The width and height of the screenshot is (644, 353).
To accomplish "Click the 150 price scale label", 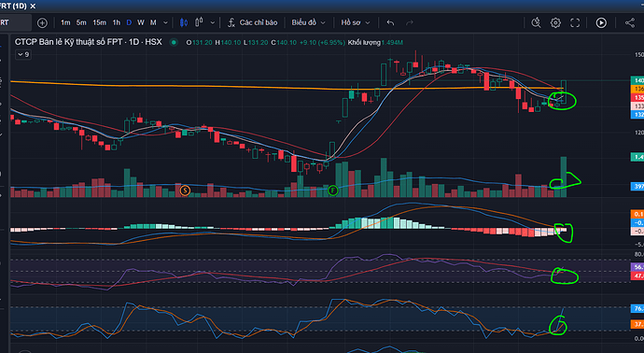I will (x=639, y=55).
